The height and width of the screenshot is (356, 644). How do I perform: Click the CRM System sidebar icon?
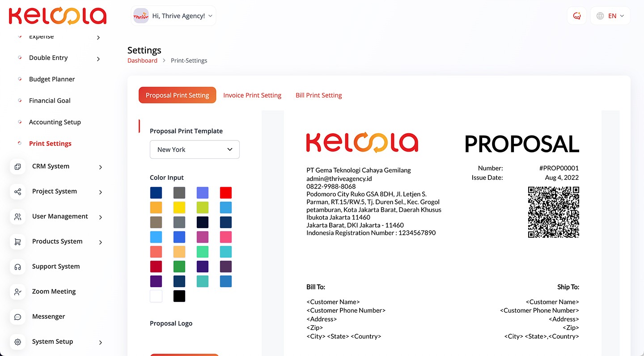tap(18, 166)
